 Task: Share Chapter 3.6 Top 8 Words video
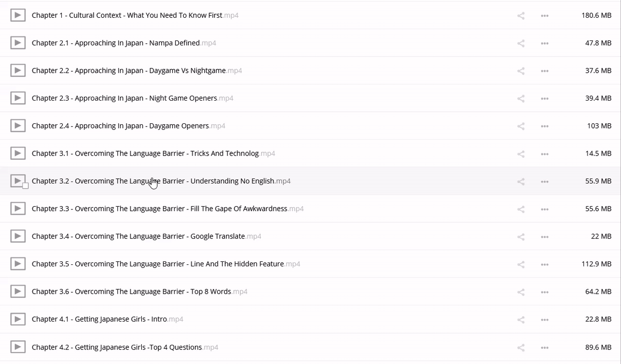pyautogui.click(x=521, y=292)
